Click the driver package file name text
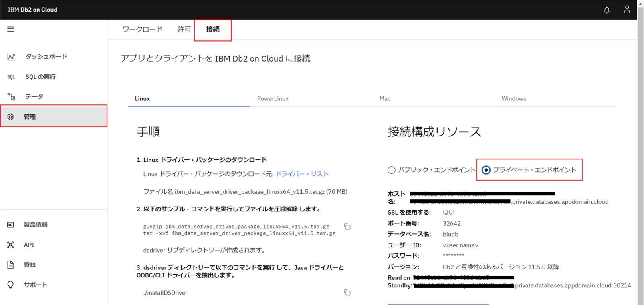Viewport: 644px width, 305px height. click(x=245, y=192)
